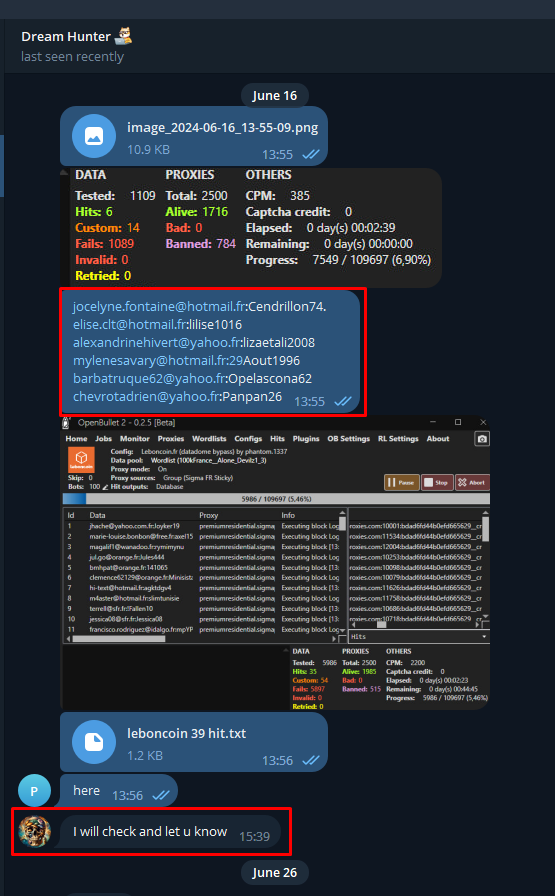Click the read checkmarks on the 'here' message
The image size is (555, 896).
pos(161,795)
